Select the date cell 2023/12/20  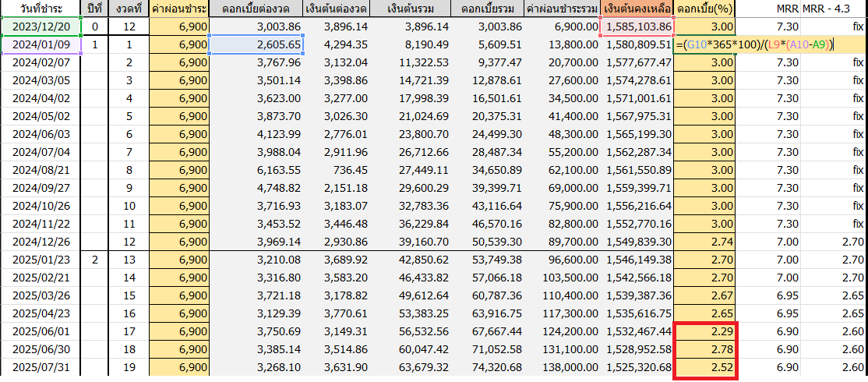point(41,27)
